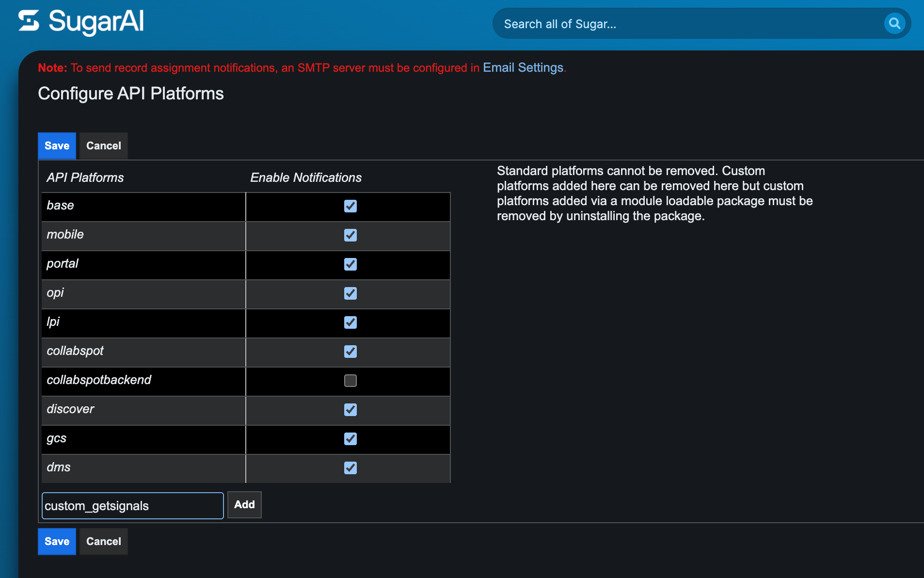The width and height of the screenshot is (924, 578).
Task: Disable collabspot notifications
Action: click(x=350, y=352)
